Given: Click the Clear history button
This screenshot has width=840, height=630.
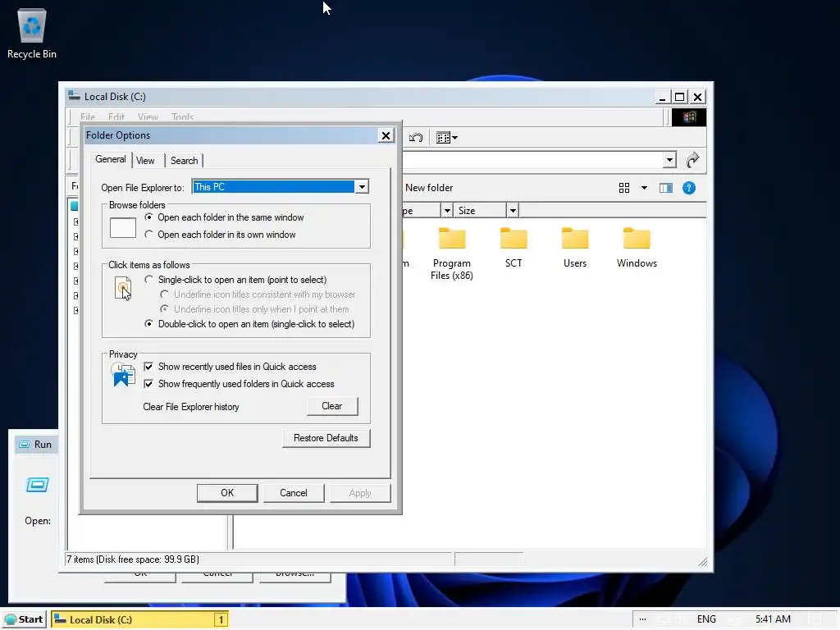Looking at the screenshot, I should coord(332,406).
